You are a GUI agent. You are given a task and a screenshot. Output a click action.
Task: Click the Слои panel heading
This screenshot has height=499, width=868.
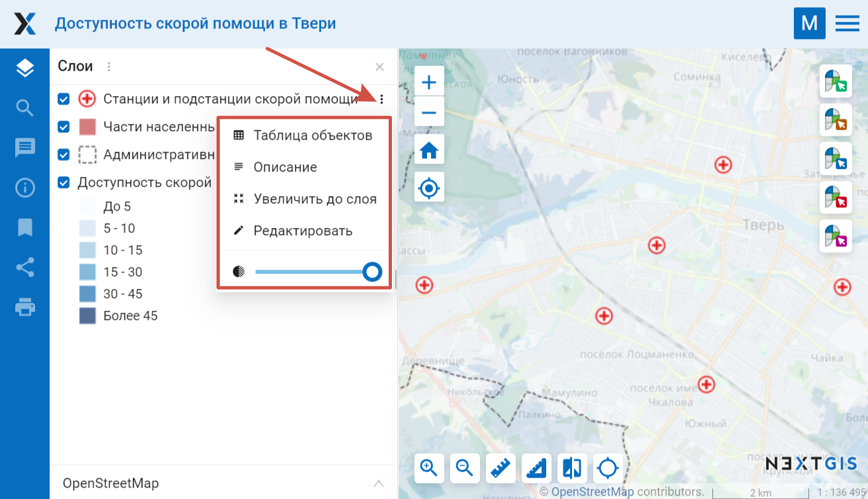pos(75,66)
